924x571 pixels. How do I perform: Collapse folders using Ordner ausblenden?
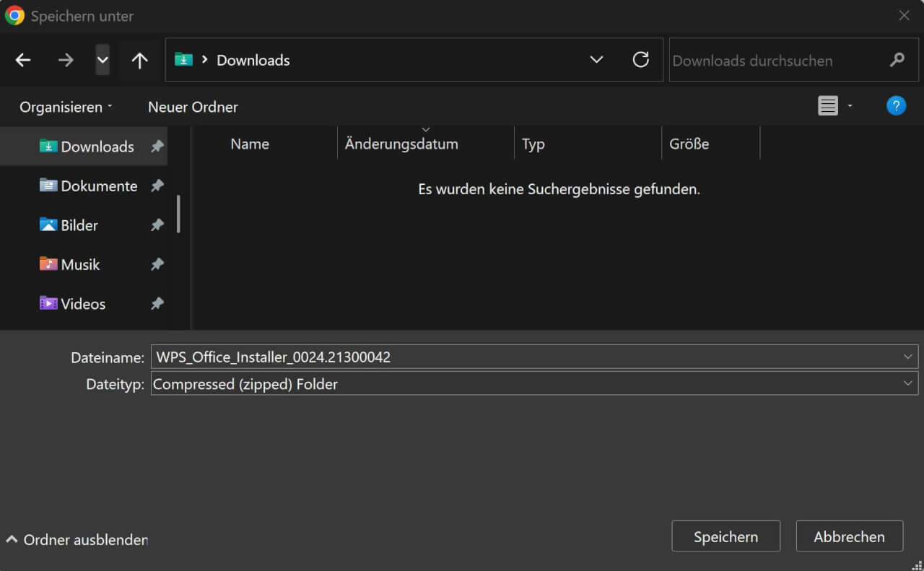(74, 539)
